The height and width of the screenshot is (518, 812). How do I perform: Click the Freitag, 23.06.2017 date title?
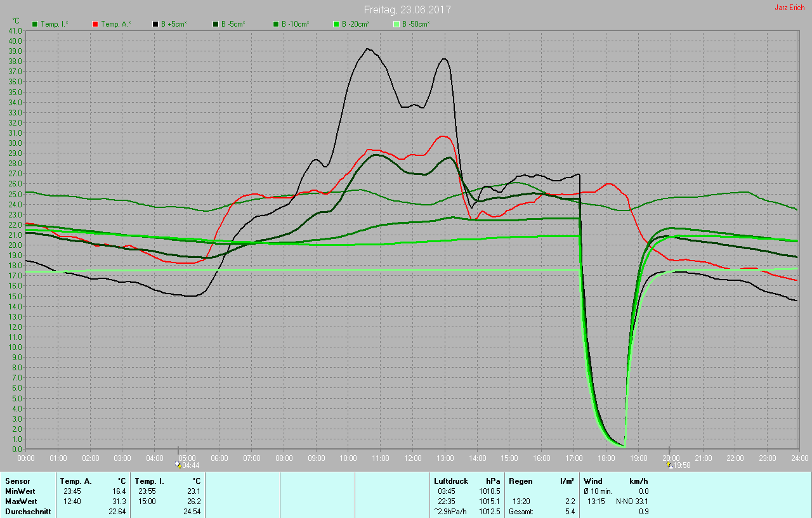(x=407, y=10)
